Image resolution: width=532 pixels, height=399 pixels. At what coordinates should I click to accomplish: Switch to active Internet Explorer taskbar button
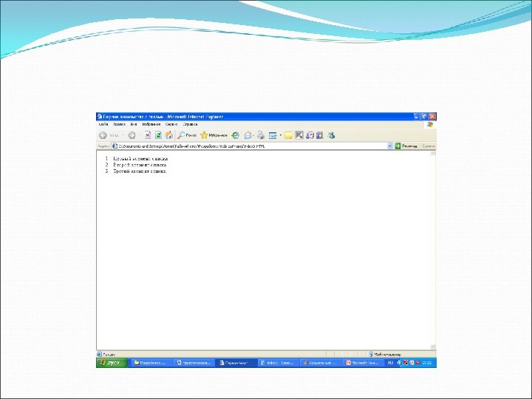(x=236, y=363)
